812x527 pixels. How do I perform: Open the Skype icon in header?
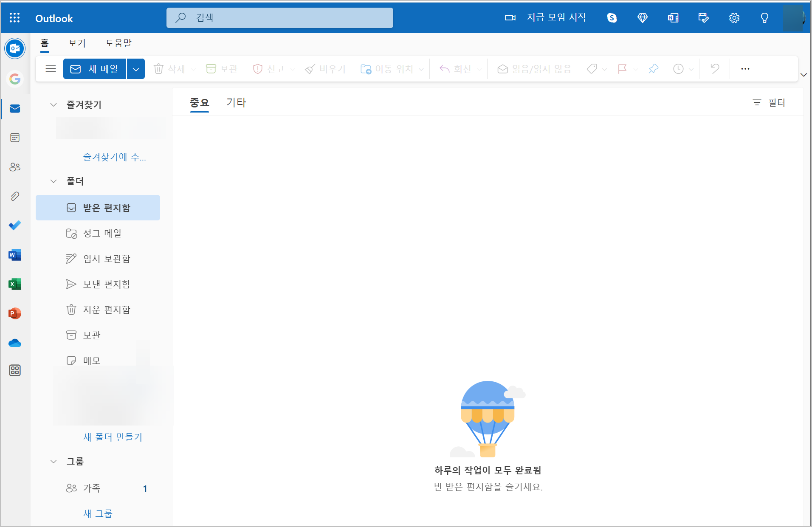[x=612, y=18]
